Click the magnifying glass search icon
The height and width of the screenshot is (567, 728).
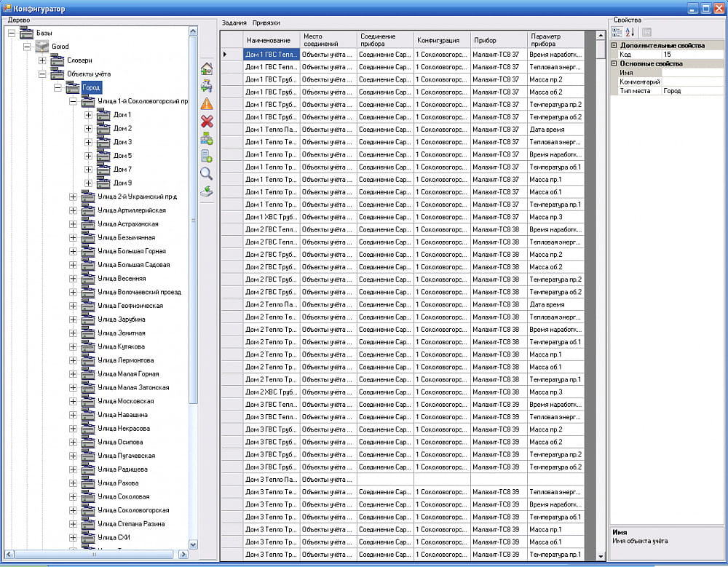(207, 173)
